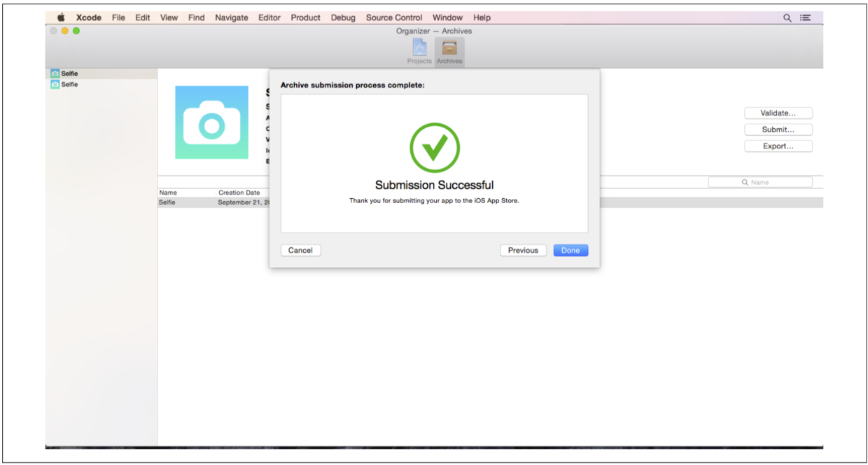Open the Product menu
This screenshot has height=465, width=868.
point(306,18)
